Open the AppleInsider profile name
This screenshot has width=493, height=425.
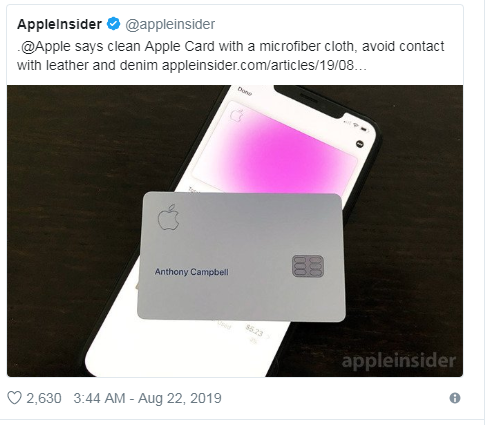point(59,24)
